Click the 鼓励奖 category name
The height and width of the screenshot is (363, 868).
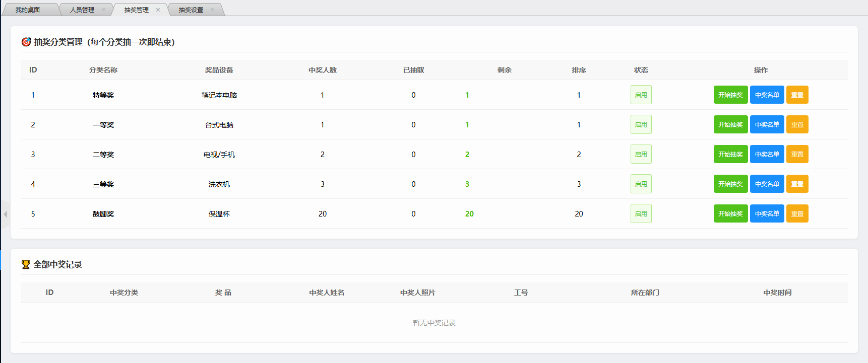point(103,214)
